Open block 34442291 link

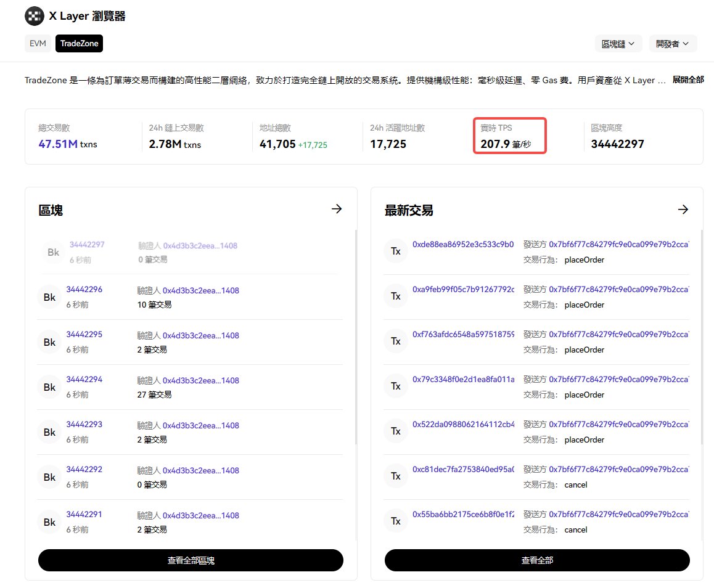click(x=84, y=515)
